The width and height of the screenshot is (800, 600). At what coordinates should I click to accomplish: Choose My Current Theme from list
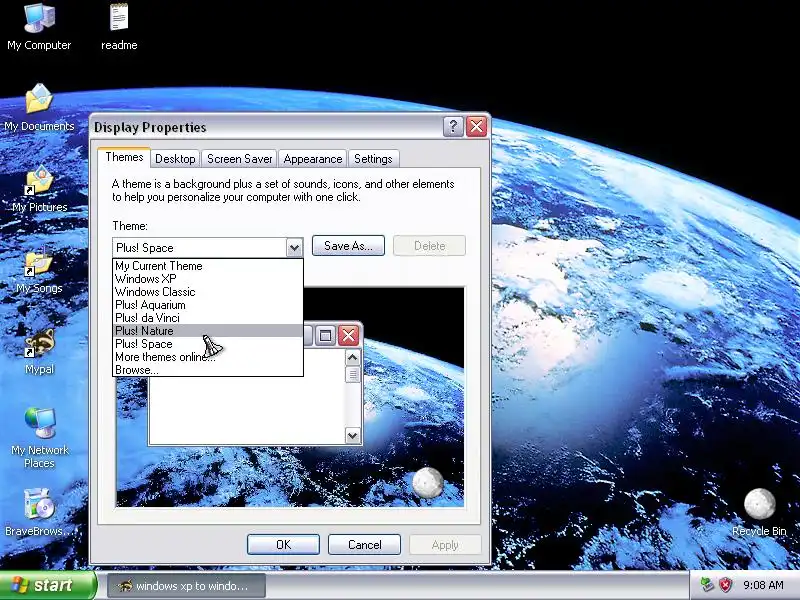pos(208,266)
